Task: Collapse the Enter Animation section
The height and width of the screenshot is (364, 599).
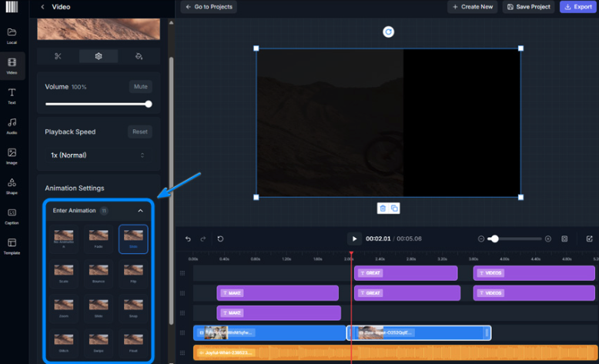Action: click(x=141, y=210)
